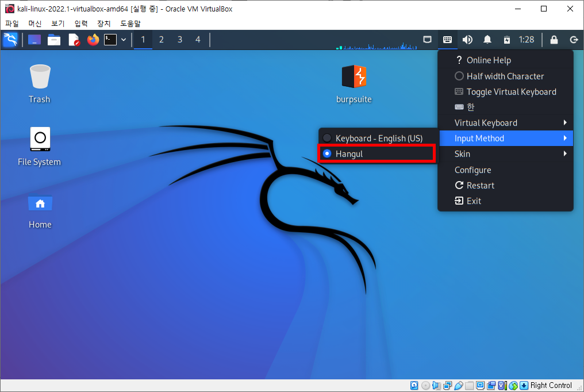Image resolution: width=584 pixels, height=392 pixels.
Task: Open the volume speaker tray icon
Action: (467, 40)
